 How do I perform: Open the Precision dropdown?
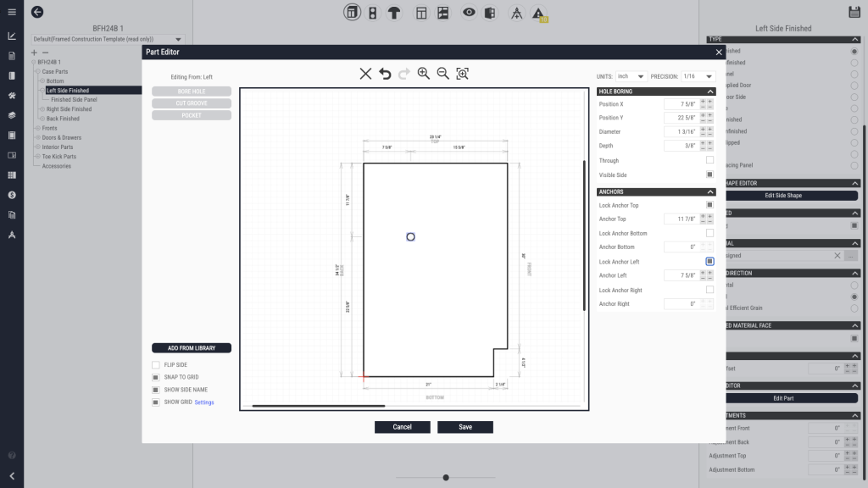698,76
